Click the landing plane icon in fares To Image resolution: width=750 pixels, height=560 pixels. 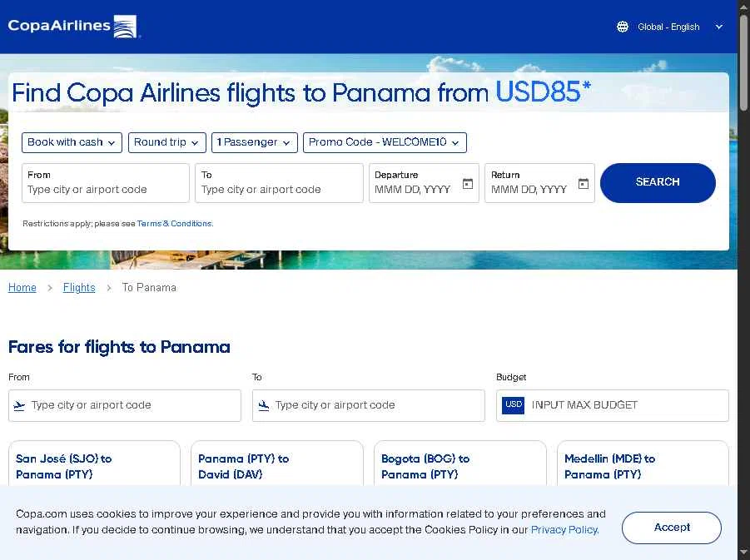pyautogui.click(x=264, y=405)
